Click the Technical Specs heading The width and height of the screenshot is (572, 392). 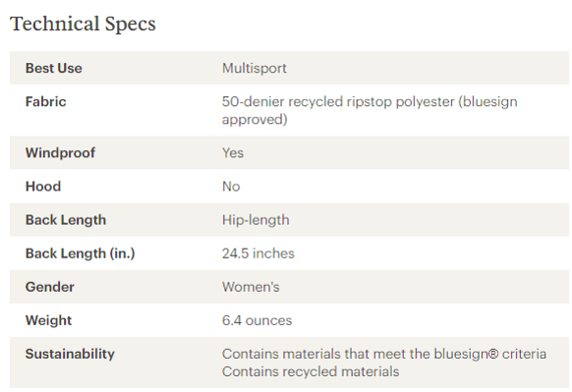click(x=83, y=24)
